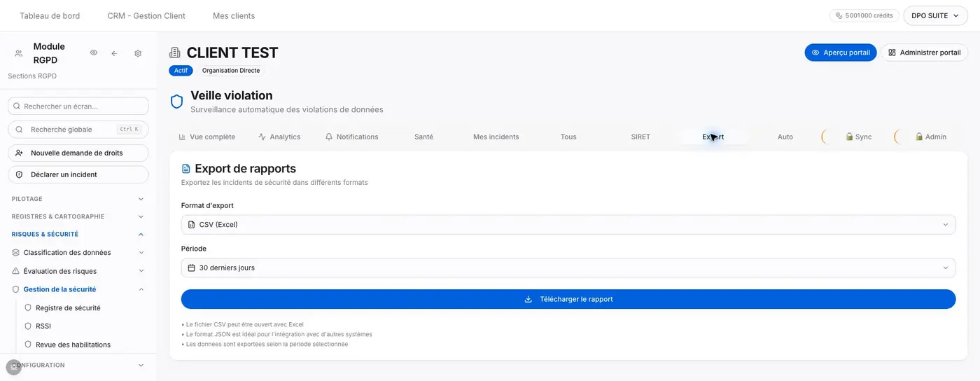The width and height of the screenshot is (980, 381).
Task: Click the chart icon on Vue complète tab
Action: 183,137
